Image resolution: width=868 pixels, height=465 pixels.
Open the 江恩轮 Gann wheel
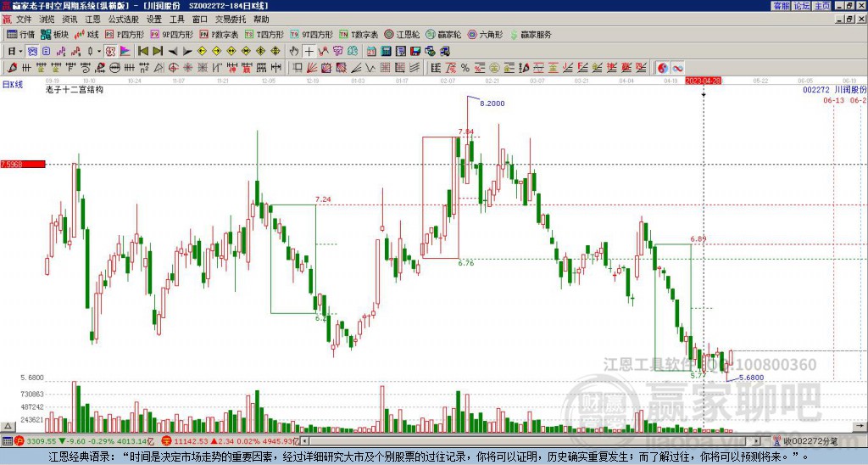[x=402, y=34]
